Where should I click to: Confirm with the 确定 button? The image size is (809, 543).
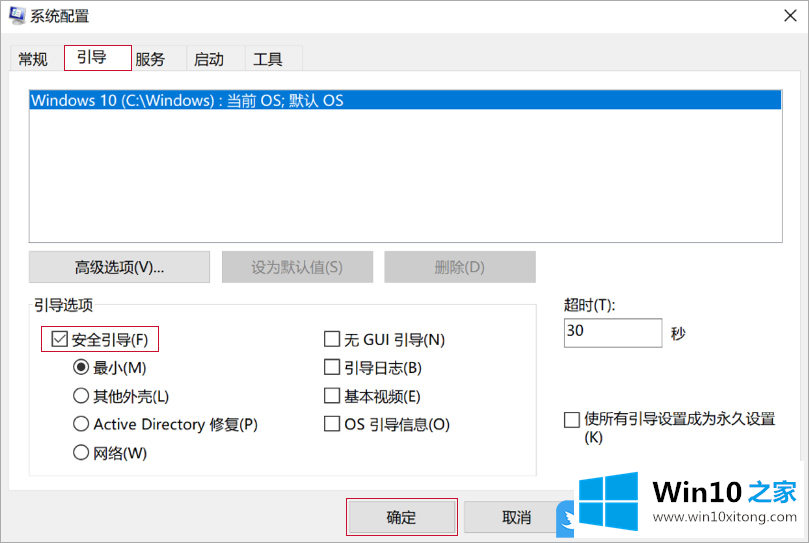click(x=401, y=517)
